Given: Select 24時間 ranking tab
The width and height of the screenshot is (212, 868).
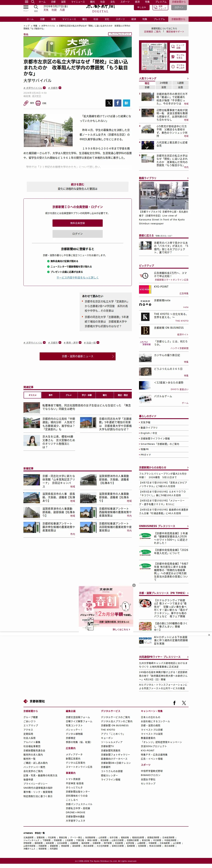Looking at the screenshot, I should pos(164,83).
